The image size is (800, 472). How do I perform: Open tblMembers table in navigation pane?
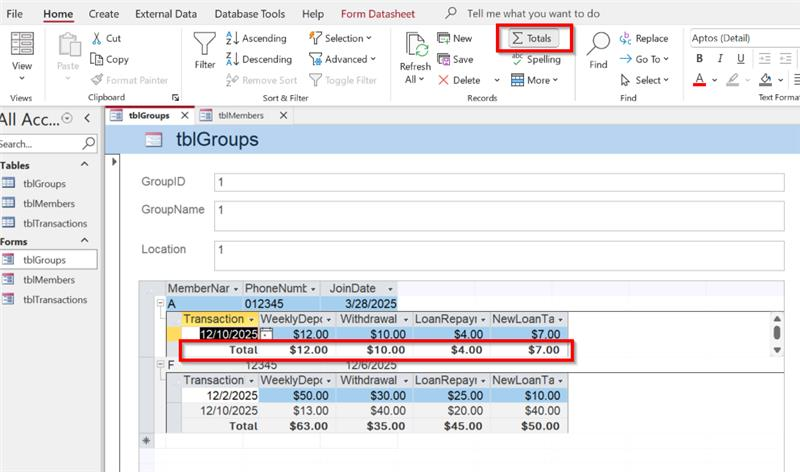(x=49, y=203)
